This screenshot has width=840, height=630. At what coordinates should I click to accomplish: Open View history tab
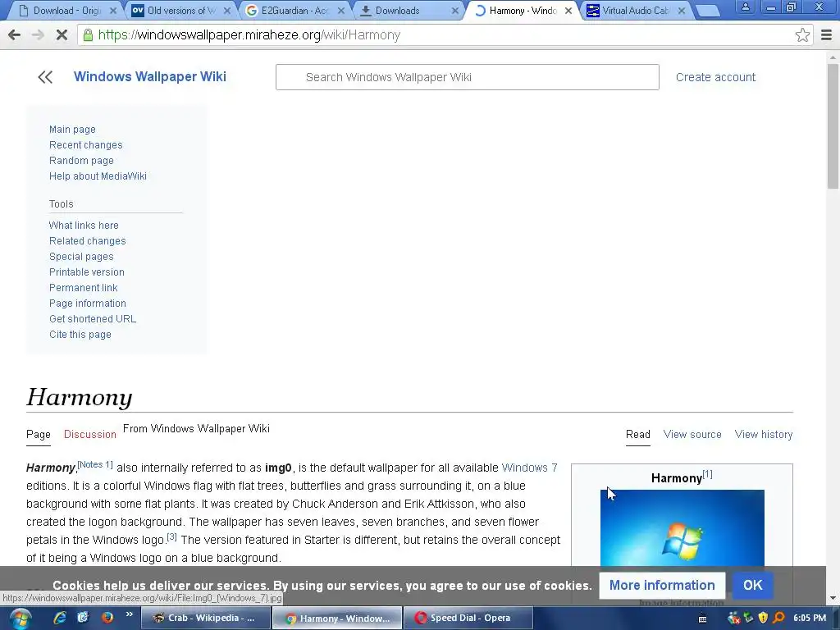[764, 435]
